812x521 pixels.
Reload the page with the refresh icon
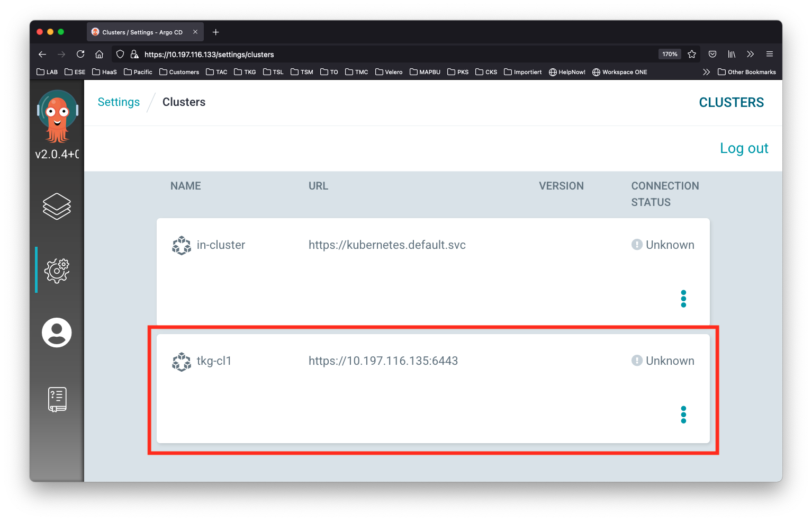(x=80, y=54)
